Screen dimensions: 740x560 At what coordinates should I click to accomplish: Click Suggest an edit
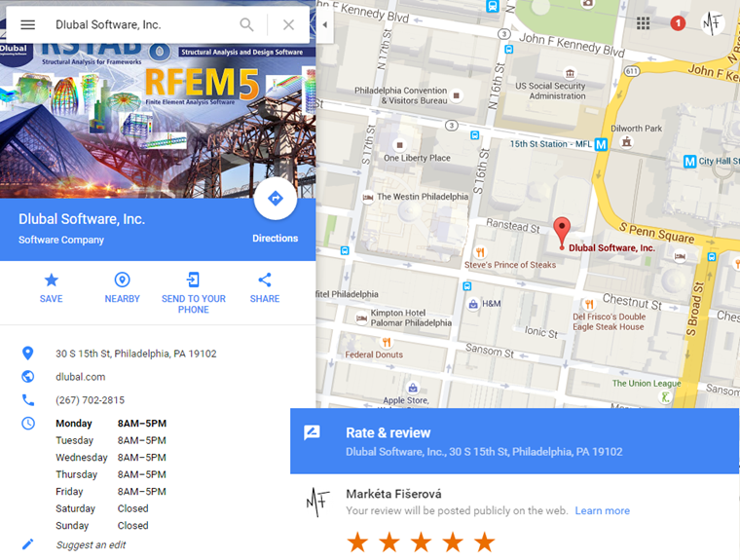91,544
